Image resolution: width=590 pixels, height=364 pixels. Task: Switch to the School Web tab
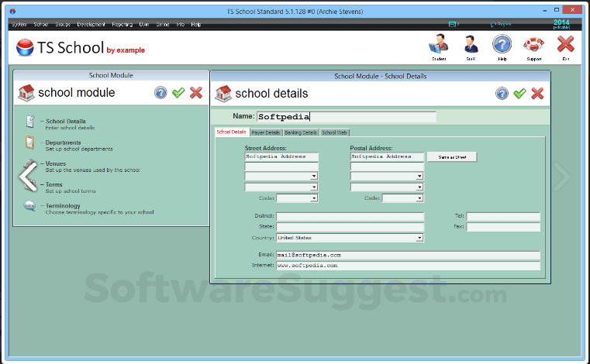[x=334, y=132]
